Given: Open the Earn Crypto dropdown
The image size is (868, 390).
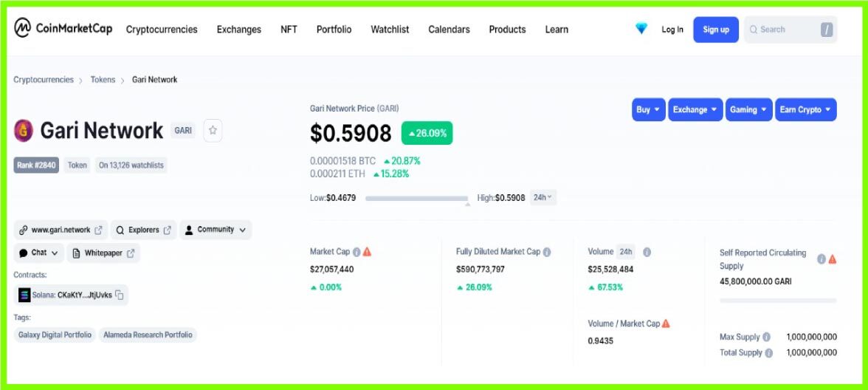Looking at the screenshot, I should [x=806, y=109].
